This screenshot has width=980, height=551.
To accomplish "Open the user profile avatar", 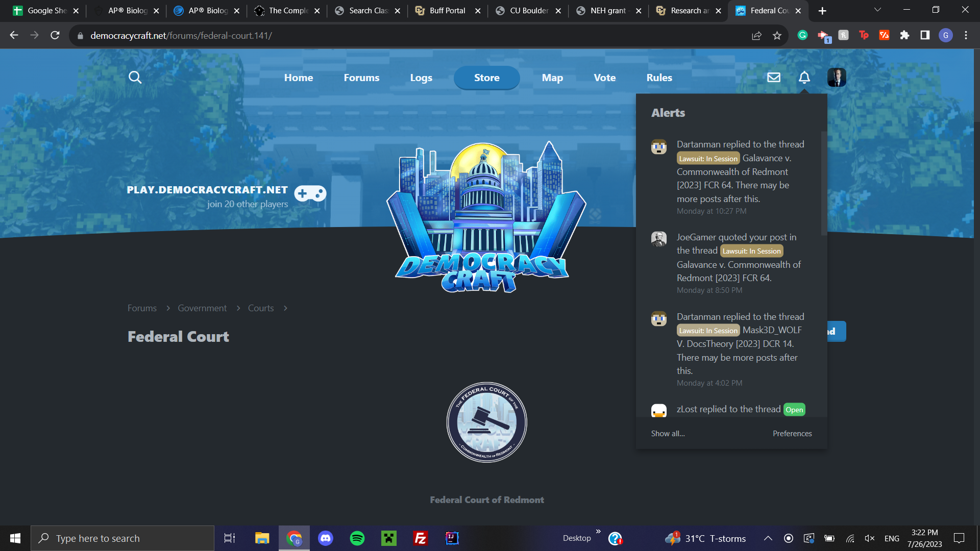I will [837, 78].
